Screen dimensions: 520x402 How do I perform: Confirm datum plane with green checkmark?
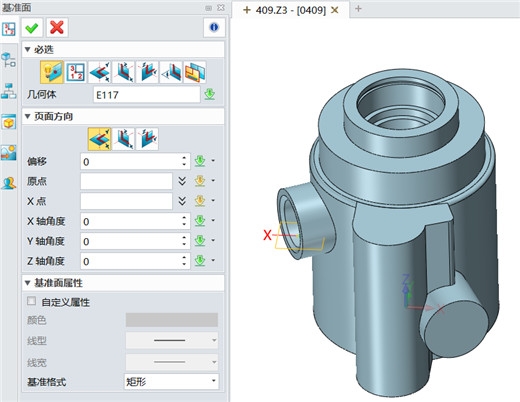[32, 28]
